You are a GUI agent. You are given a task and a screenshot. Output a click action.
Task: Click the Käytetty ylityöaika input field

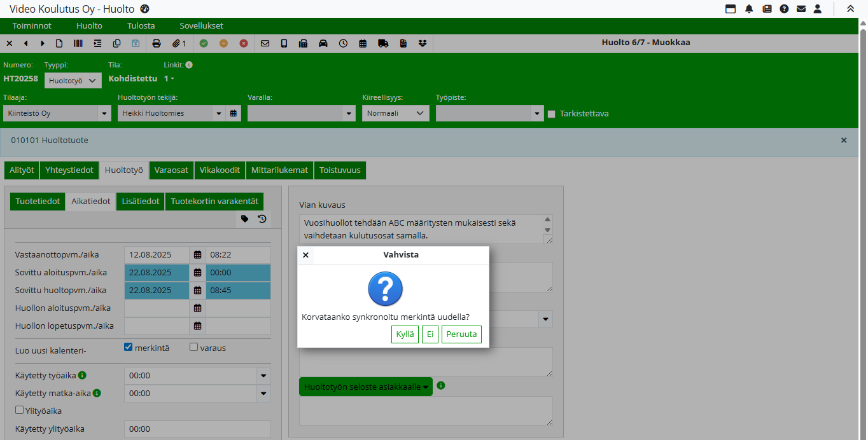pyautogui.click(x=197, y=429)
